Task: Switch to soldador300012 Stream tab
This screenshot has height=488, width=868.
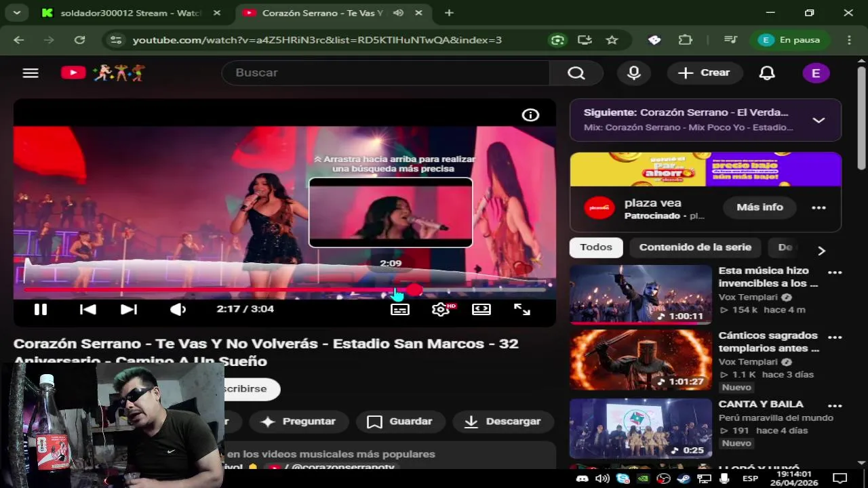Action: tap(131, 13)
